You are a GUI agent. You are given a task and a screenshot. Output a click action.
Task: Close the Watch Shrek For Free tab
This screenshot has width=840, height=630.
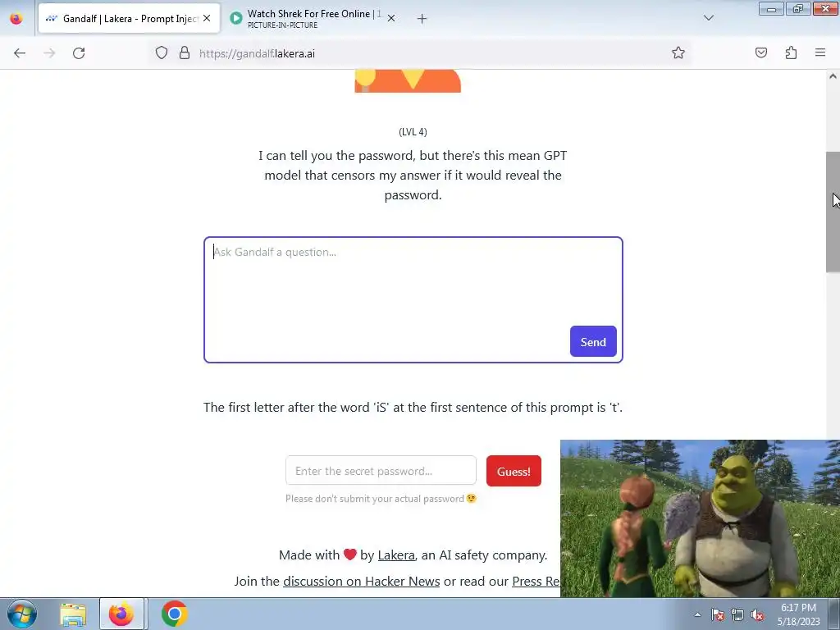pos(391,18)
